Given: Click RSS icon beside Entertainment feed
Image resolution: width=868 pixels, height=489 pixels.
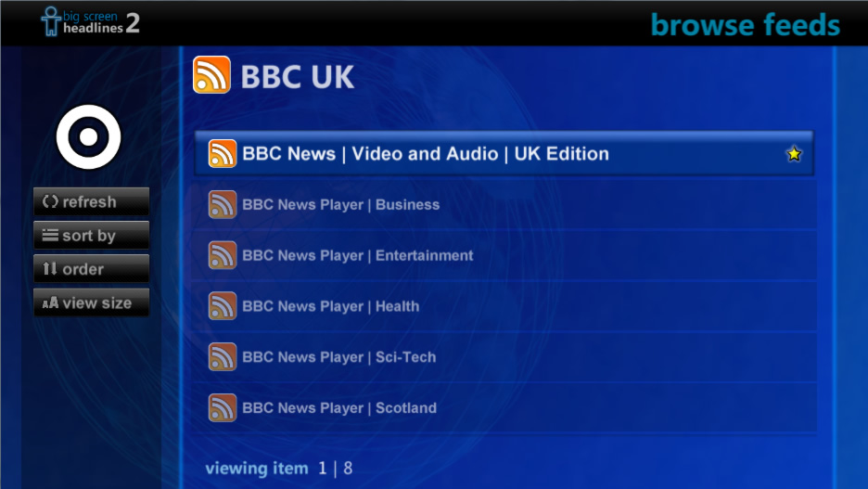Looking at the screenshot, I should tap(222, 255).
